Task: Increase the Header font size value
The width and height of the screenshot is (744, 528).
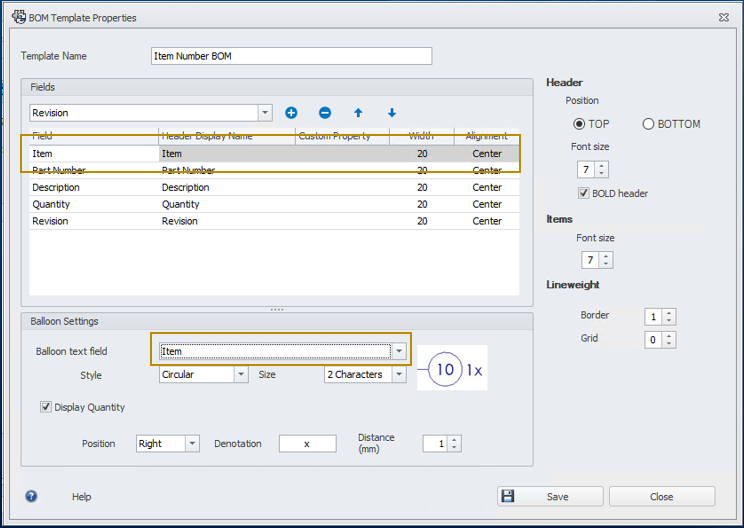Action: pyautogui.click(x=602, y=166)
